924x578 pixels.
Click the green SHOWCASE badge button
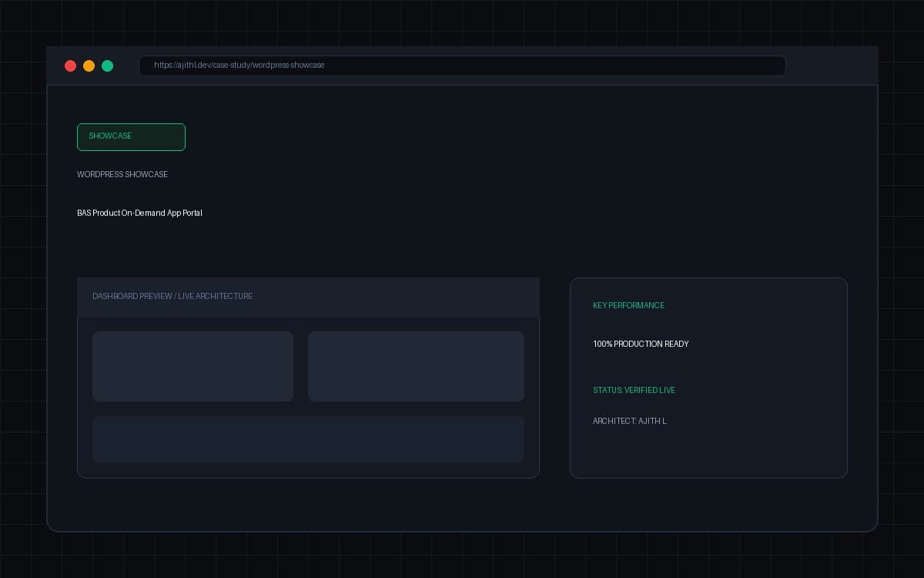point(131,136)
